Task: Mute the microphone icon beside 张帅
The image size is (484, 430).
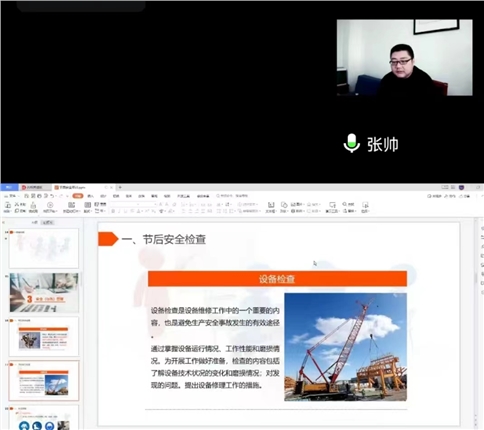Action: [352, 143]
